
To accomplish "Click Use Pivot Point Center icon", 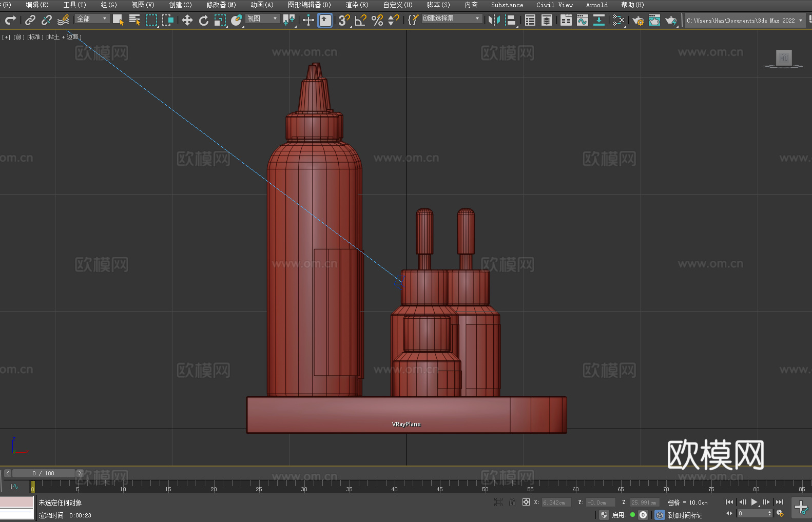I will click(289, 20).
